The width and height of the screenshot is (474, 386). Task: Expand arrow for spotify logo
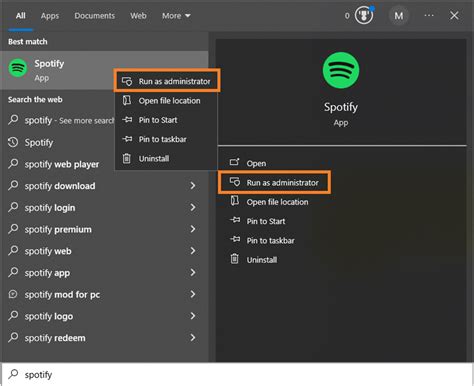(193, 316)
